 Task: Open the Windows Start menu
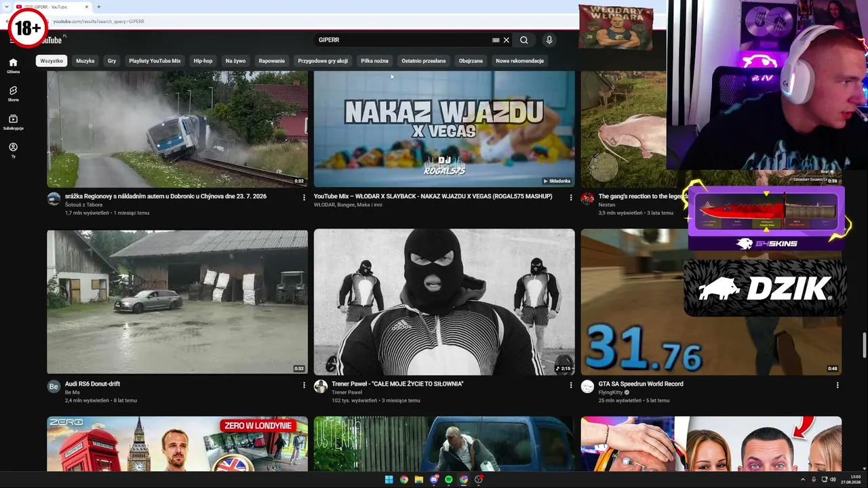tap(389, 480)
